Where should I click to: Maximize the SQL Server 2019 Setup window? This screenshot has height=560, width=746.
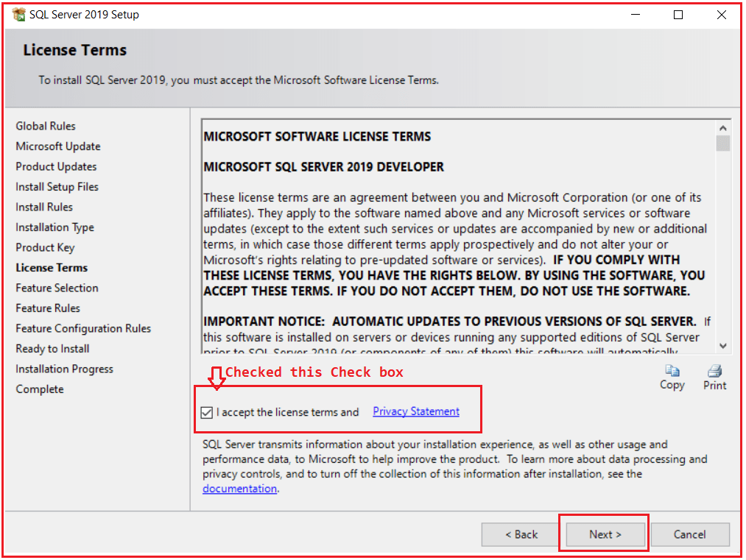pyautogui.click(x=678, y=15)
